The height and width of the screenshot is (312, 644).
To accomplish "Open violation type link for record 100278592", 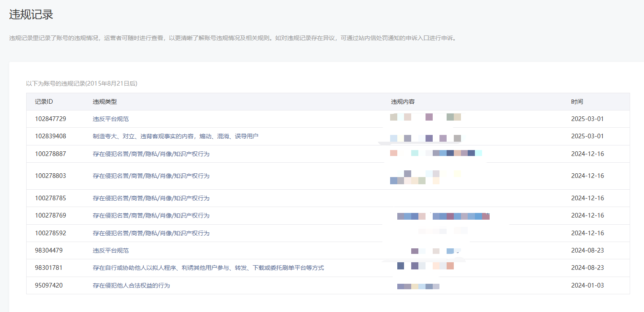I will 151,233.
